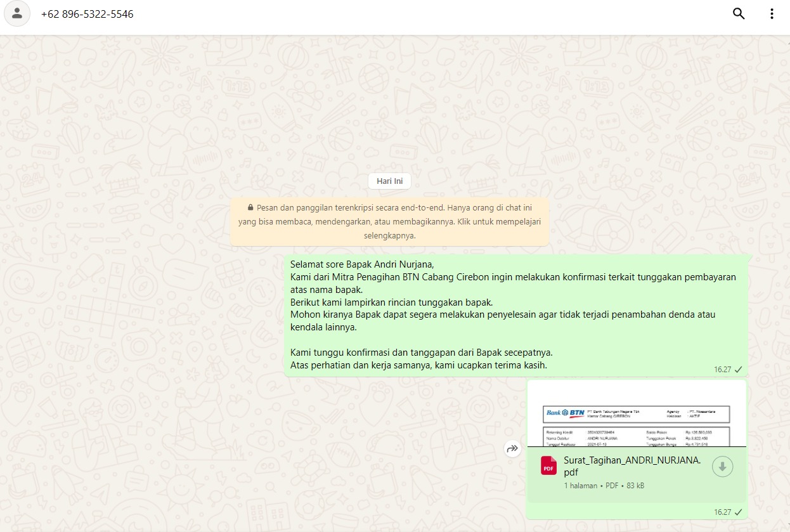Click the sent checkmark on the text message
Screen dimensions: 790x532
click(738, 369)
